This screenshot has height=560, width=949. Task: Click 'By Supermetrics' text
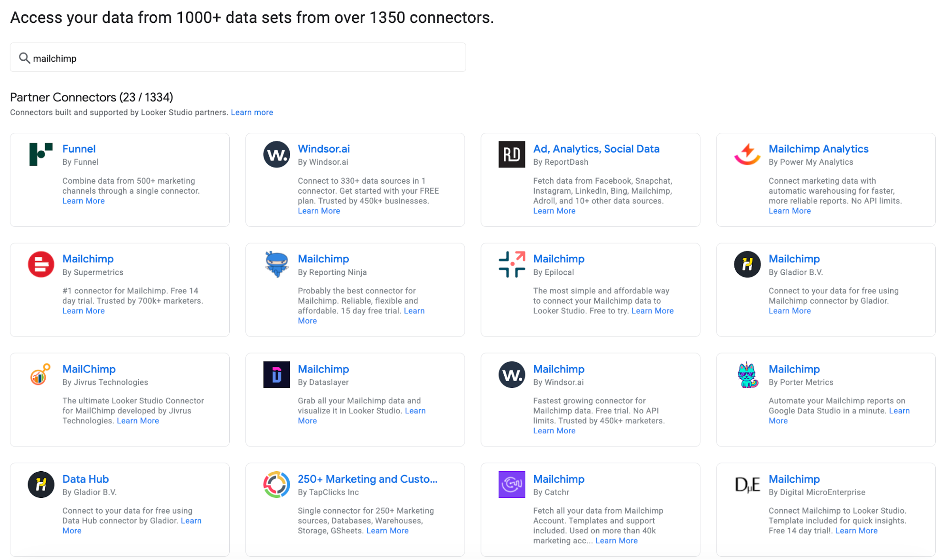93,272
